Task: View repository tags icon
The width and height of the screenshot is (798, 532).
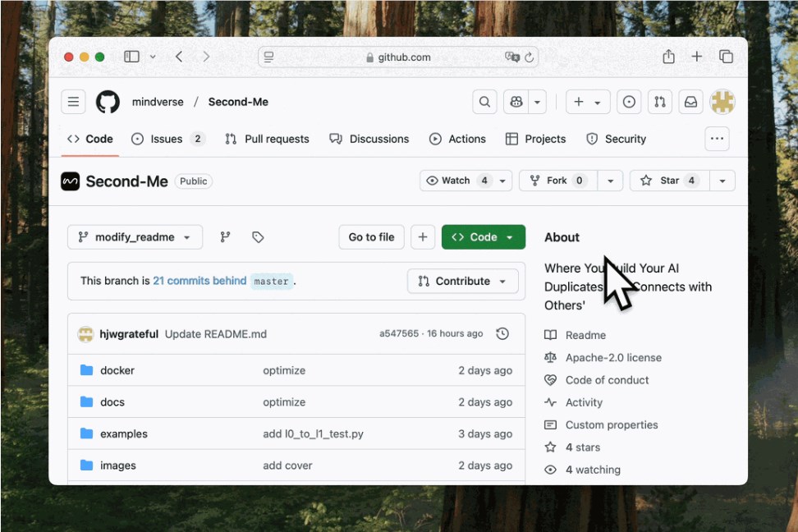Action: coord(258,237)
